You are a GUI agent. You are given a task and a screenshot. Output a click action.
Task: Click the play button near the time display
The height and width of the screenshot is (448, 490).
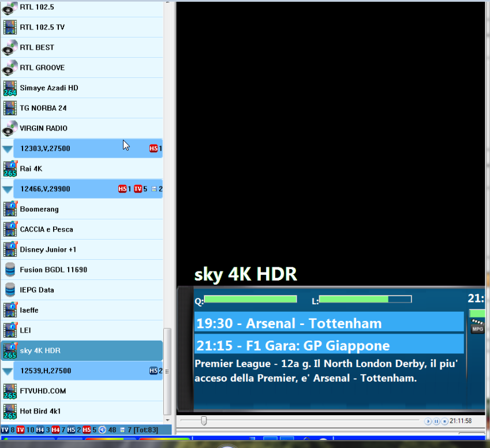[428, 421]
